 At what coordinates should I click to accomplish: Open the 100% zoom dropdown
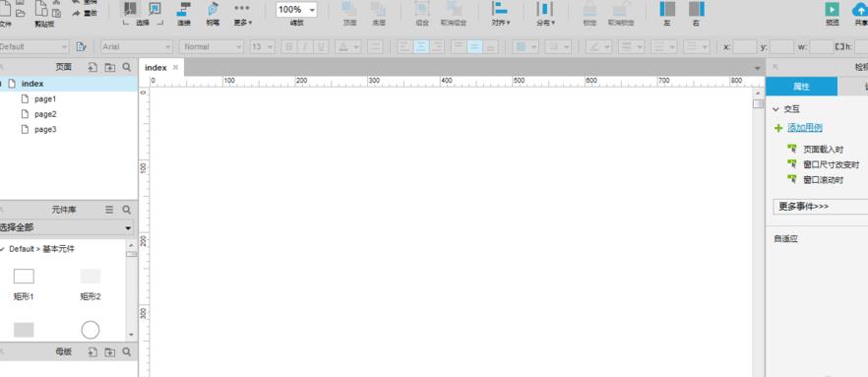coord(297,10)
